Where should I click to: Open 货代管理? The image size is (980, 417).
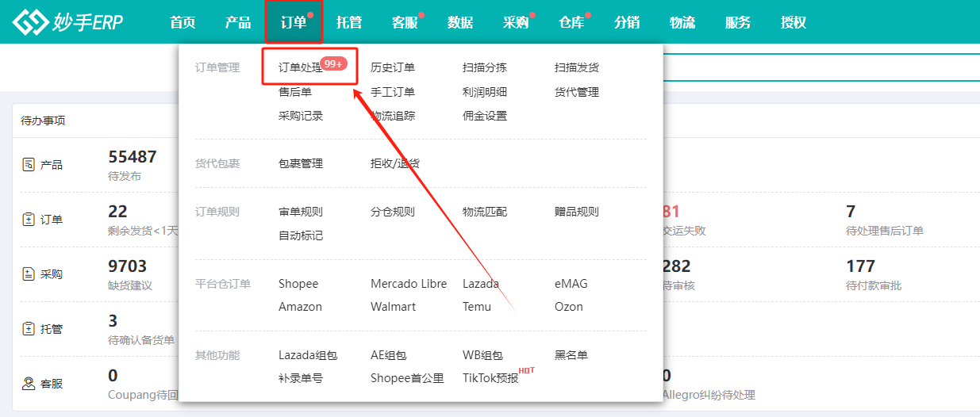(x=577, y=92)
